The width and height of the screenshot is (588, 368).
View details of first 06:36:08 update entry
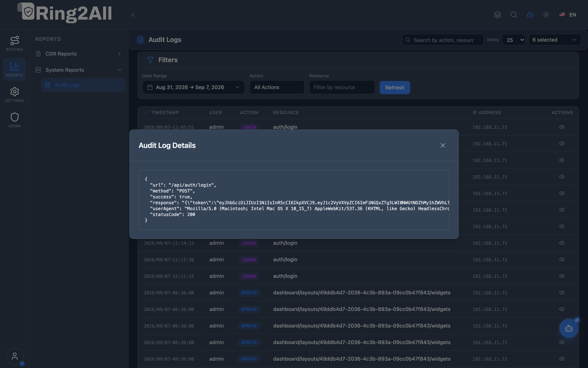click(x=562, y=293)
